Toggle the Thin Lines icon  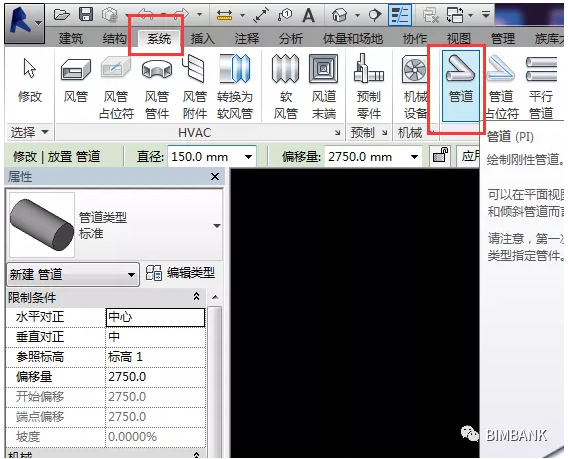400,15
